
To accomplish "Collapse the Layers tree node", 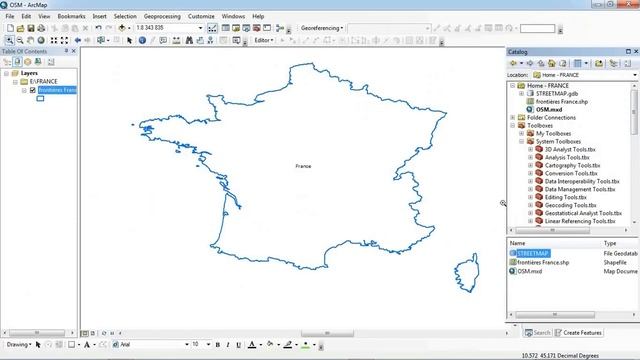I will tap(7, 73).
